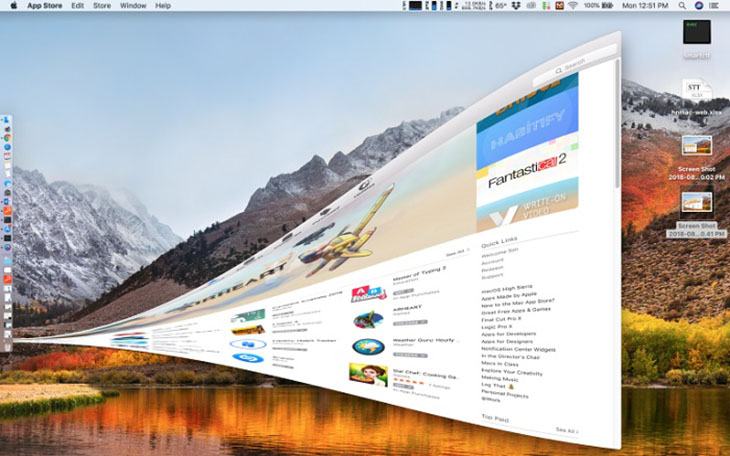This screenshot has height=456, width=730.
Task: Click See All next to Top Paid
Action: (567, 430)
